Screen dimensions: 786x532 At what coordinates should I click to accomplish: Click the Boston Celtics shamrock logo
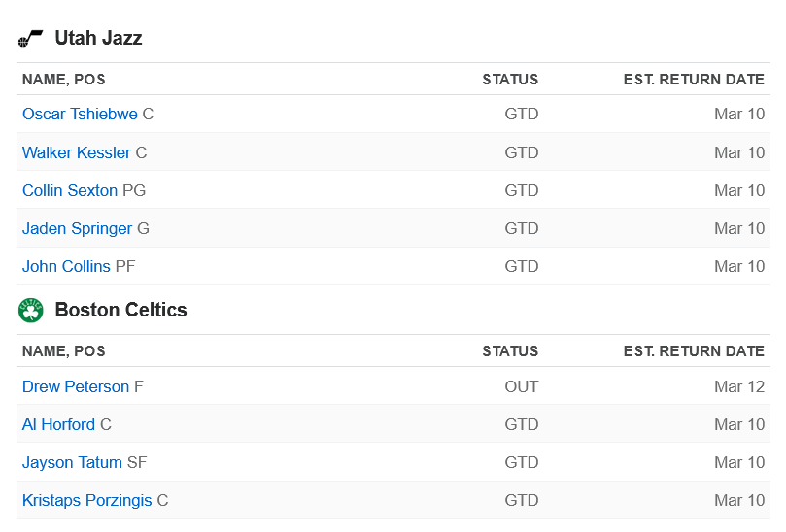tap(30, 310)
